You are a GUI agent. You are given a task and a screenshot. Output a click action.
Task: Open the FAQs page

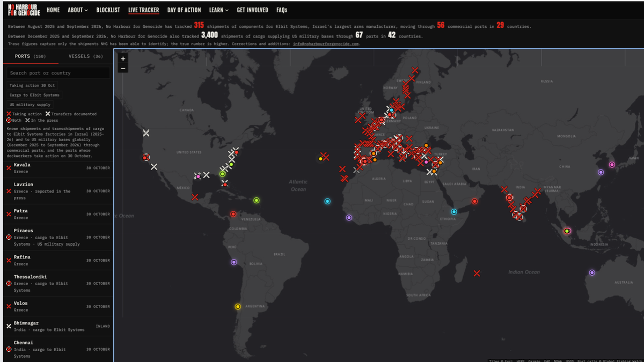point(282,10)
